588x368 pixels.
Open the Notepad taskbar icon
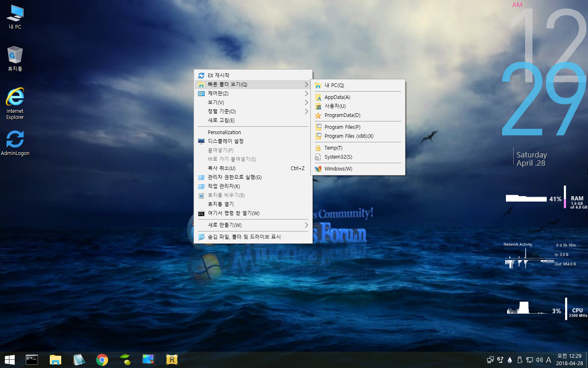(x=78, y=360)
